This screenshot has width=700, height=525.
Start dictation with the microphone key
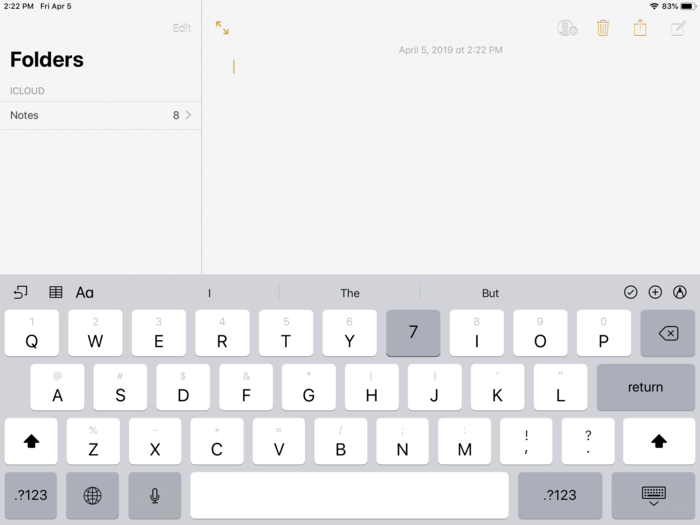(154, 495)
